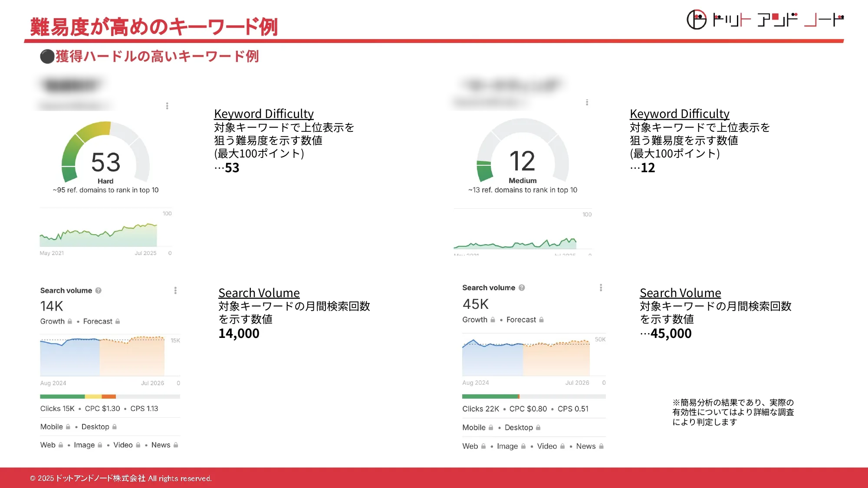The height and width of the screenshot is (488, 868).
Task: Toggle the lock on left Forecast metric
Action: [117, 321]
